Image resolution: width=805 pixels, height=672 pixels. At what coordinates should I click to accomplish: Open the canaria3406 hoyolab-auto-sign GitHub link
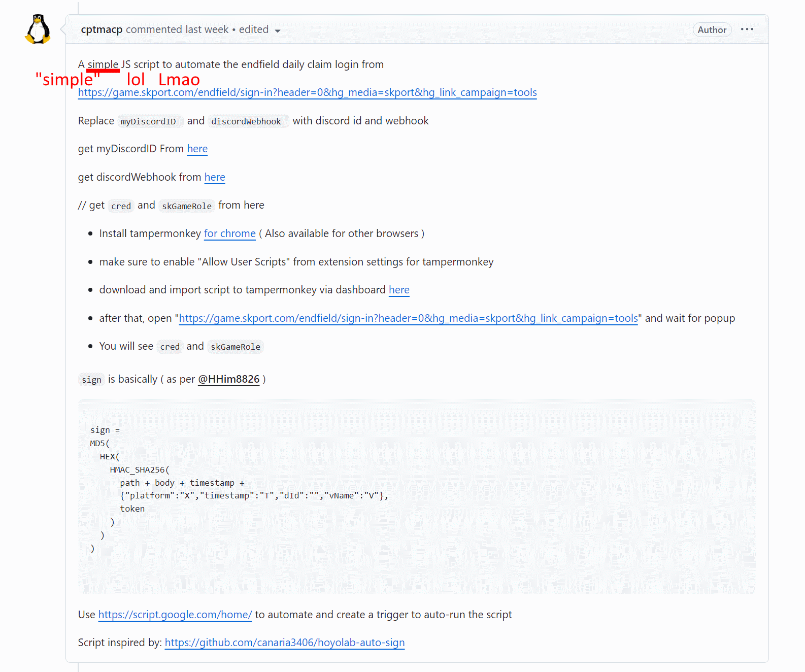coord(285,643)
